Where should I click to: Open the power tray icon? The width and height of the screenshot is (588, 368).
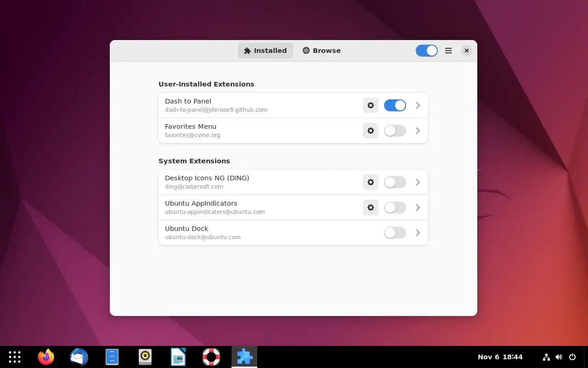tap(572, 357)
